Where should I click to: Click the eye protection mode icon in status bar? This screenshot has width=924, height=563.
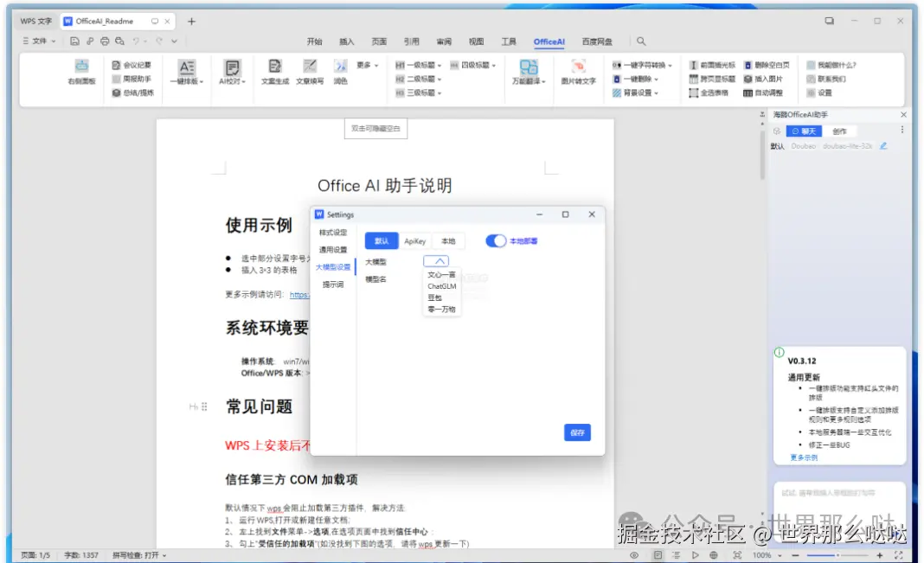[x=634, y=554]
